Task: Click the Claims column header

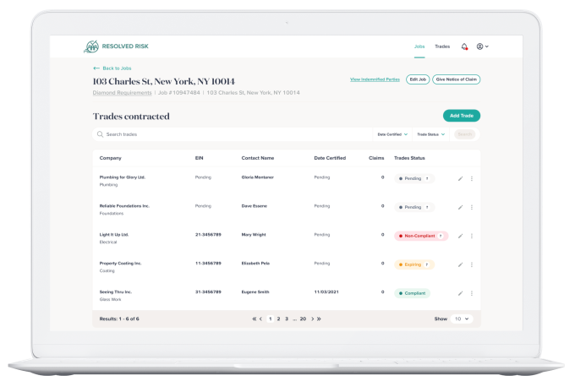Action: point(376,158)
